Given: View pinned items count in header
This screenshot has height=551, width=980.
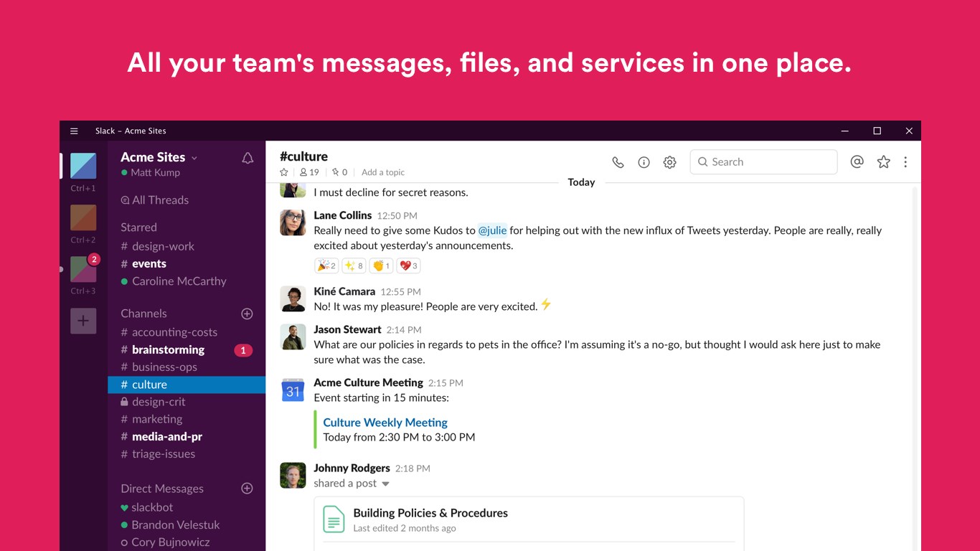Looking at the screenshot, I should tap(339, 172).
